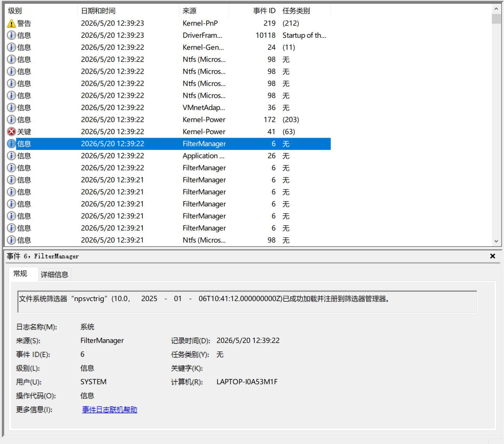Screen dimensions: 504x444
Task: Click the critical error icon for Kernel-Power event 41
Action: pyautogui.click(x=11, y=132)
